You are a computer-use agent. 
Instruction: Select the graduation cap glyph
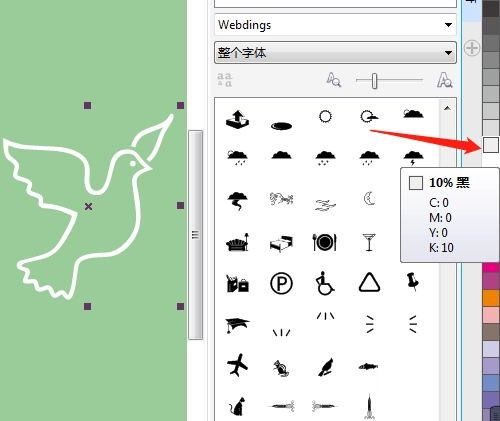237,325
